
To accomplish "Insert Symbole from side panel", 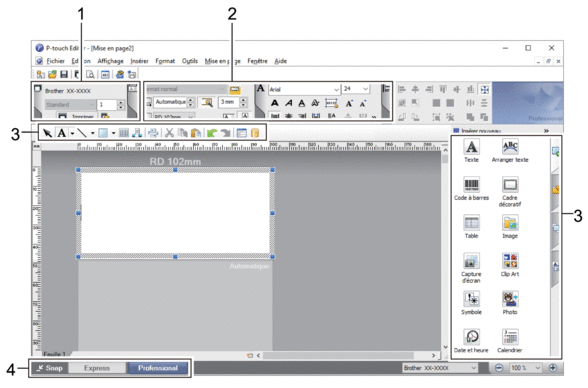I will pyautogui.click(x=471, y=303).
